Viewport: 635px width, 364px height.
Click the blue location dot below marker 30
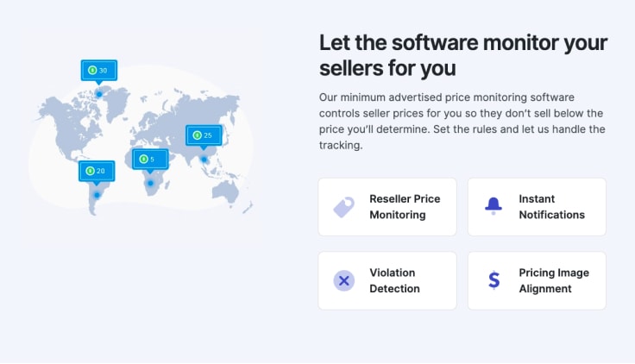tap(98, 94)
